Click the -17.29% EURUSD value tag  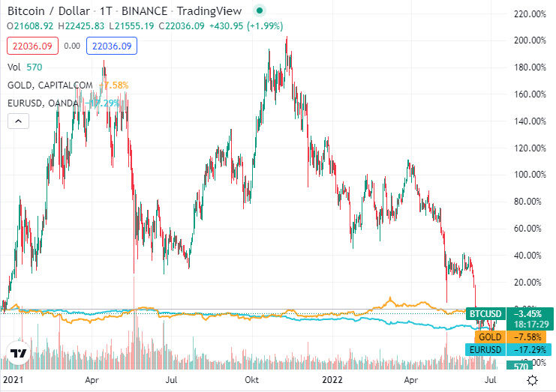tap(530, 350)
